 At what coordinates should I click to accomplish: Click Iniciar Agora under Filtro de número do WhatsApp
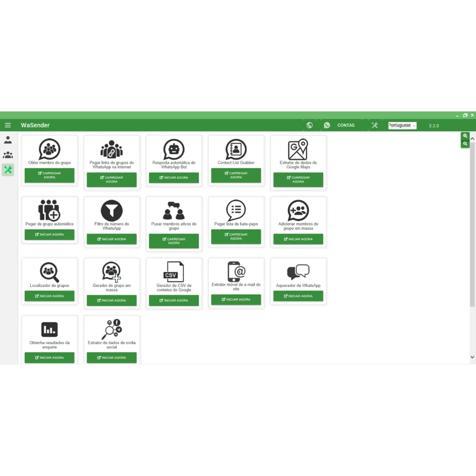(x=112, y=239)
